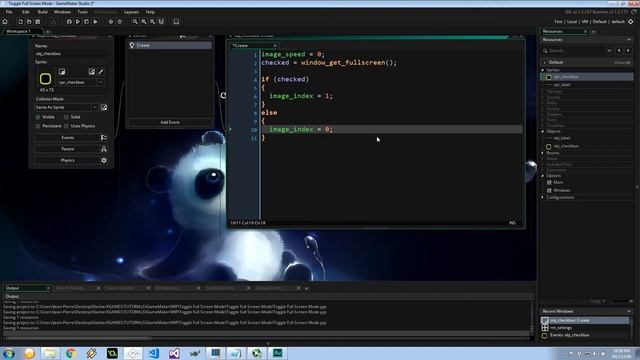Click the Add Event button
The width and height of the screenshot is (640, 360).
[x=170, y=122]
